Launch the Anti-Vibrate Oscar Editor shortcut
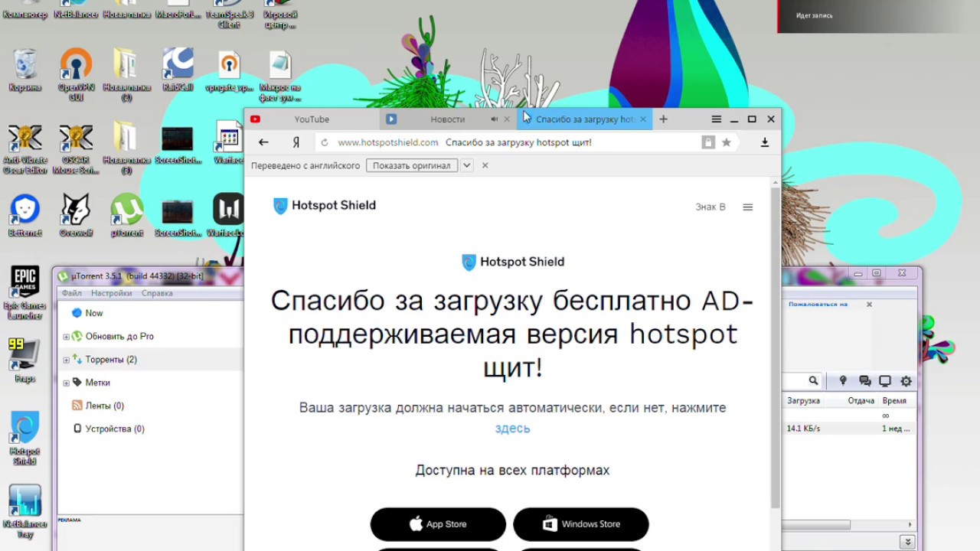The height and width of the screenshot is (551, 980). 25,148
